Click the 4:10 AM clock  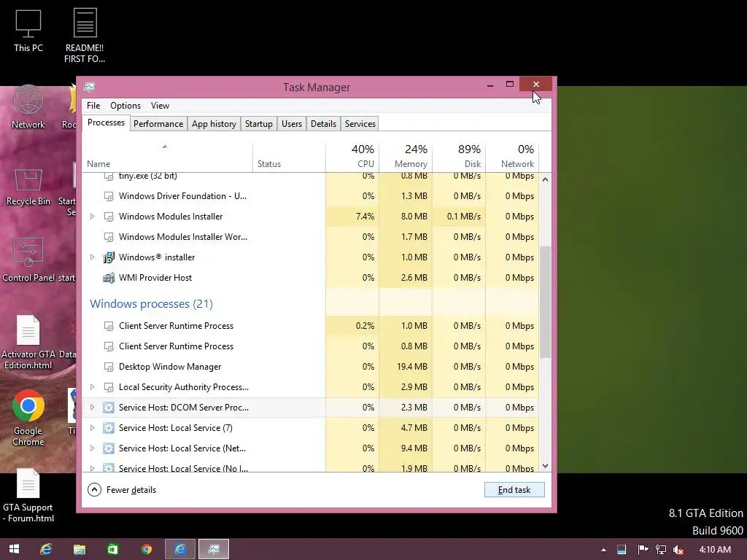point(715,550)
